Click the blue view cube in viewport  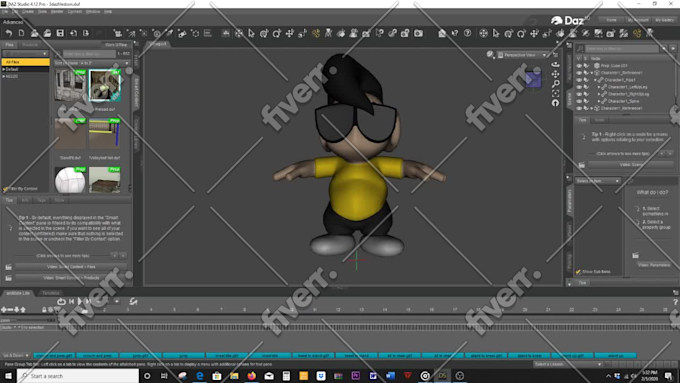coord(533,79)
